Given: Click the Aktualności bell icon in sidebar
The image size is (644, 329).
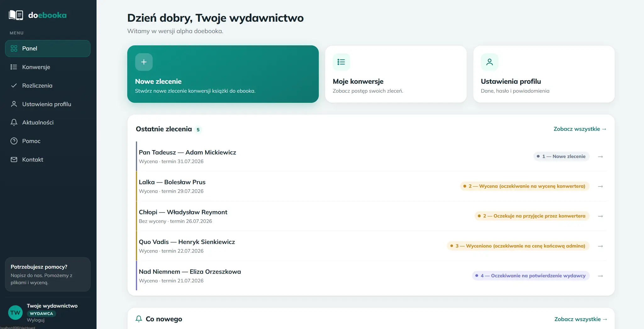Looking at the screenshot, I should (14, 122).
